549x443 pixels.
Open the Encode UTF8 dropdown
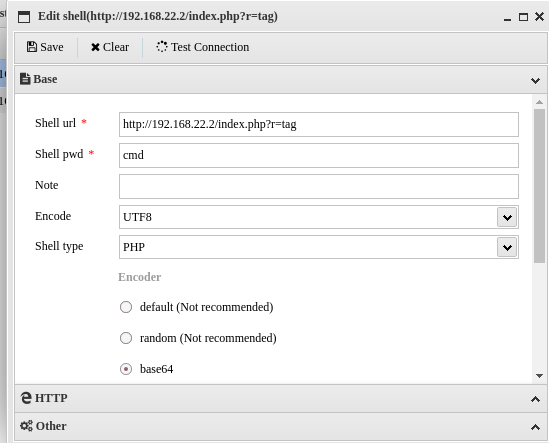click(x=507, y=217)
